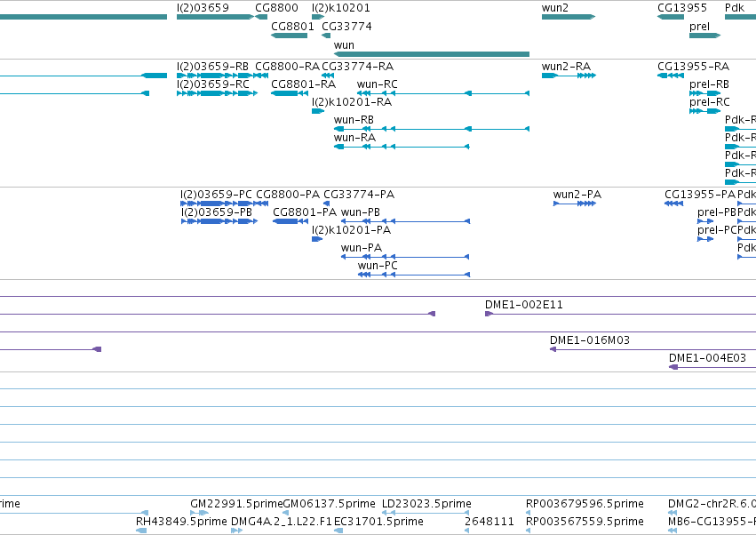Click the CG13955 gene label
The image size is (756, 535).
(x=681, y=8)
